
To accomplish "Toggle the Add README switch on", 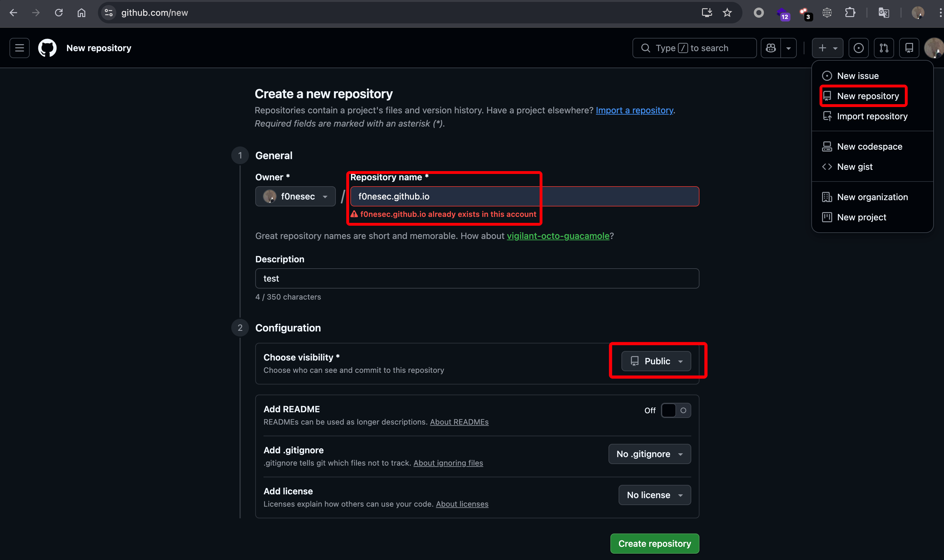I will point(675,410).
